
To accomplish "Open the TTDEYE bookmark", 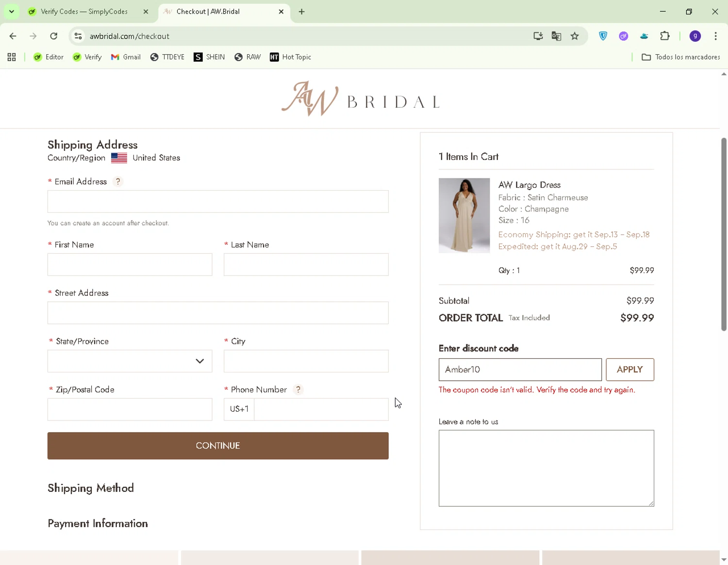I will coord(167,57).
